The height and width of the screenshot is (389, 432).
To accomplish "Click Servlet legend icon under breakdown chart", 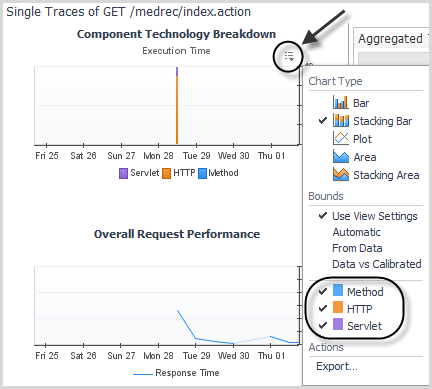I will (x=123, y=173).
